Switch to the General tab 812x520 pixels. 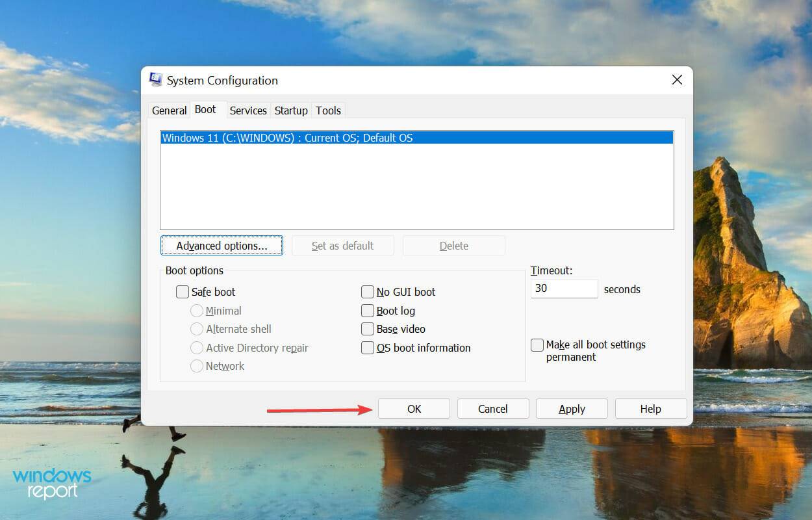tap(169, 110)
